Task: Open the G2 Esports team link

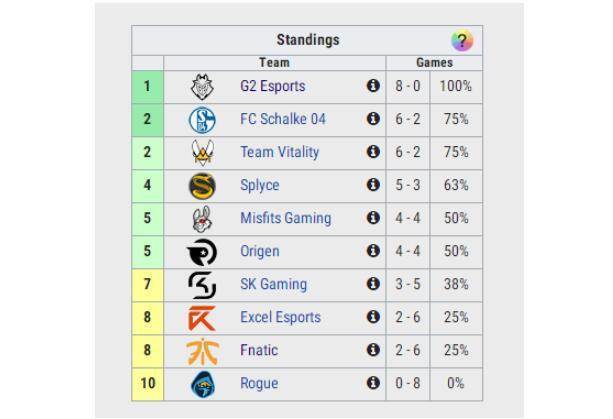Action: click(x=273, y=87)
